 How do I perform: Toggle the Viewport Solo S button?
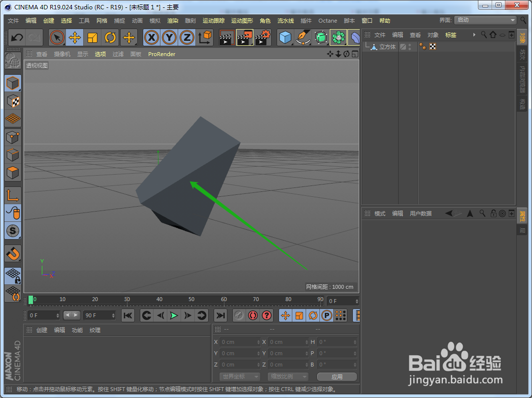point(13,231)
